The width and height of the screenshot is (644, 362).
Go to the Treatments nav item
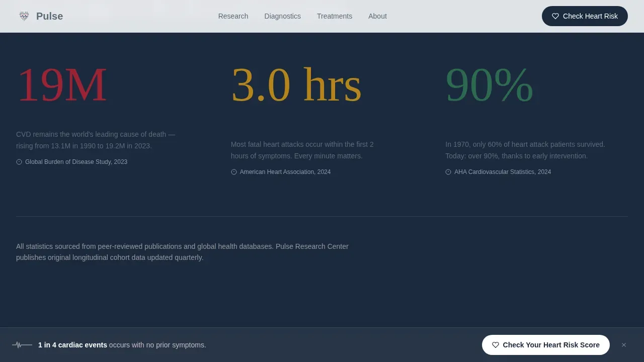[x=335, y=16]
